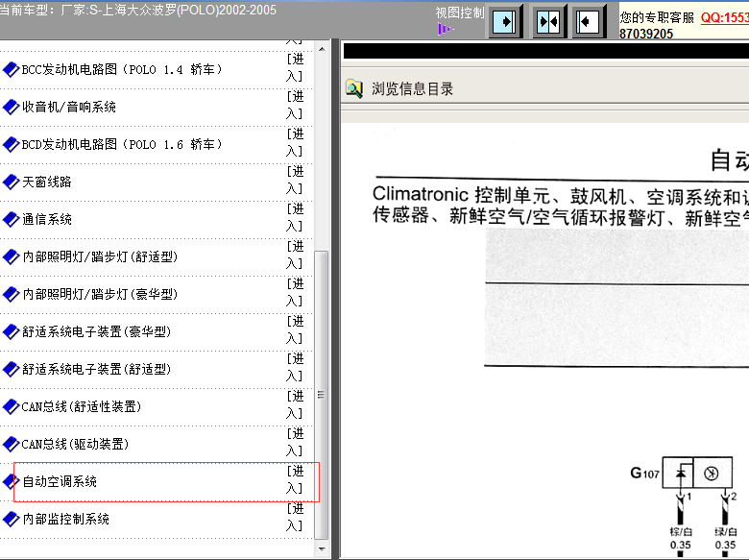Click book icon beside 收音机/音响系统
This screenshot has height=560, width=749.
point(11,107)
